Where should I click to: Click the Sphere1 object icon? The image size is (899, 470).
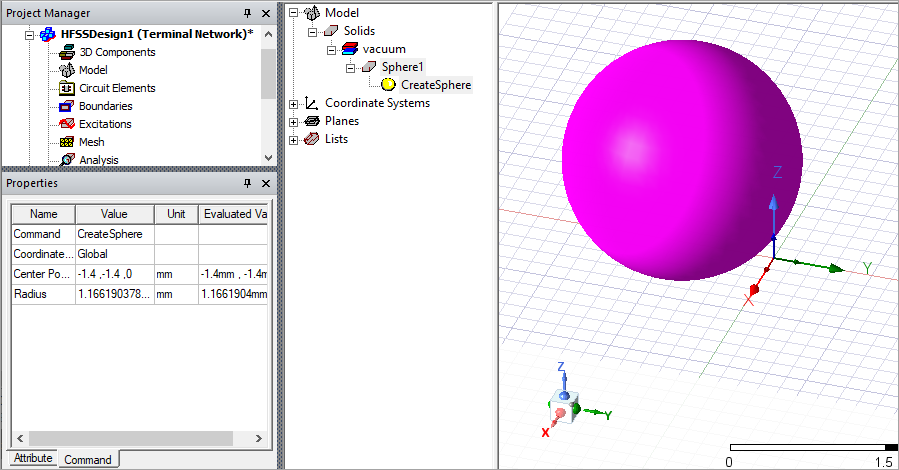pos(369,67)
